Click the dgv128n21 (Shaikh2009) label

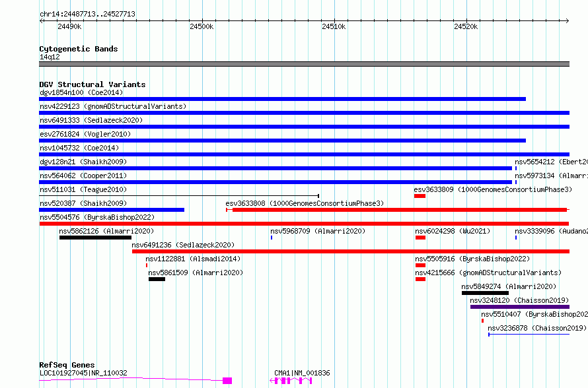83,162
